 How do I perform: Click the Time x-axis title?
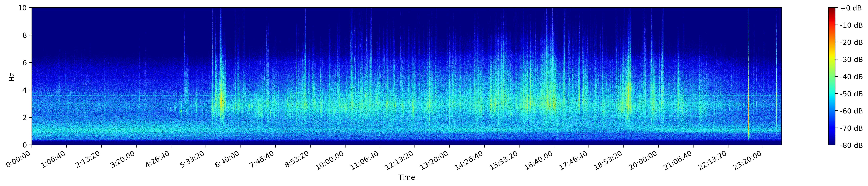(x=406, y=178)
